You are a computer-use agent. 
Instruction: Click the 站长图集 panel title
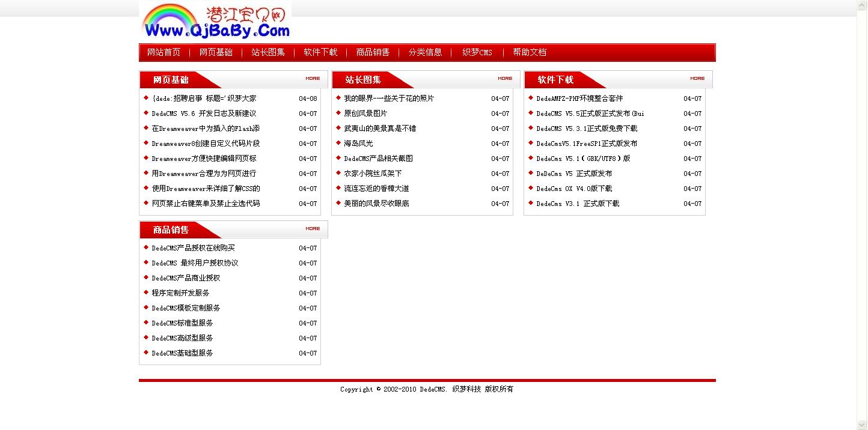tap(363, 80)
